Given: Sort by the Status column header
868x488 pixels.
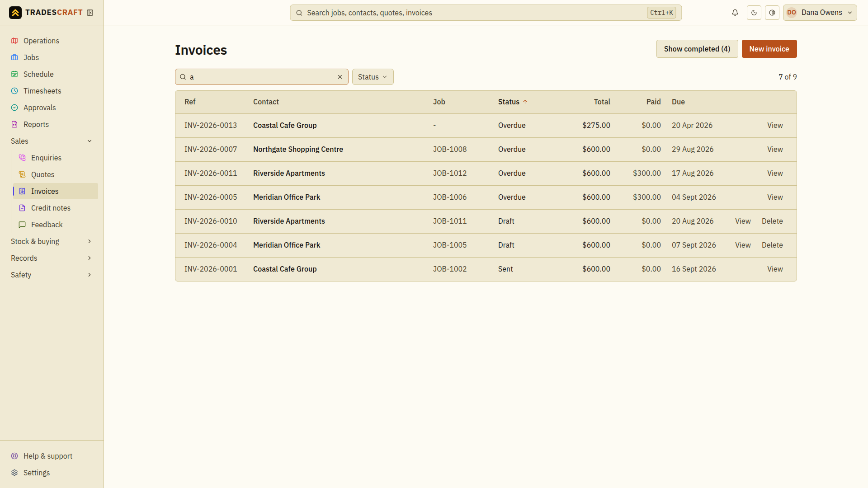Looking at the screenshot, I should pos(513,102).
